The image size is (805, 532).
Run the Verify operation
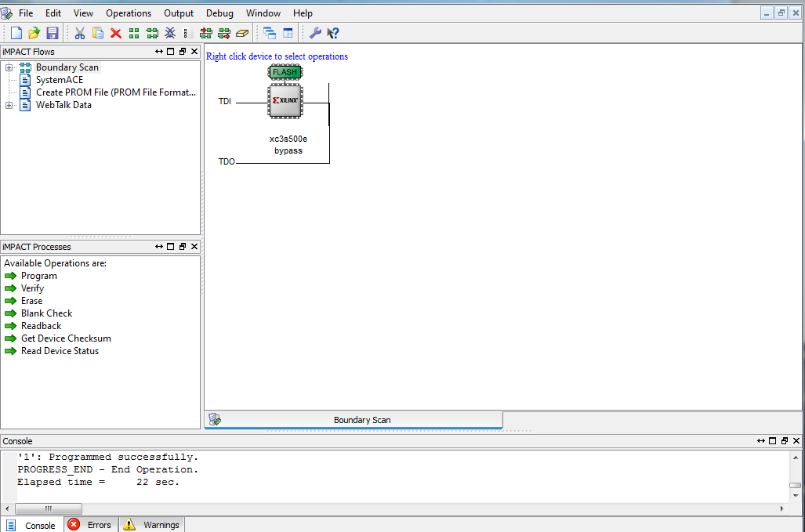point(32,288)
